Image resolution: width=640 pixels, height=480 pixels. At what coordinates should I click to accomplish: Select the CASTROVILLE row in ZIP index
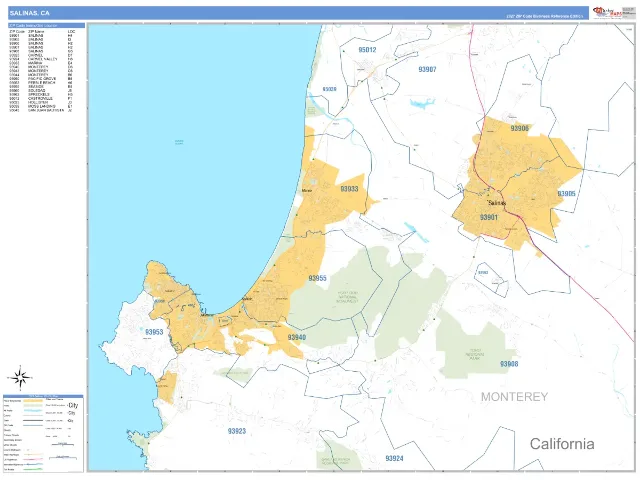tap(41, 98)
